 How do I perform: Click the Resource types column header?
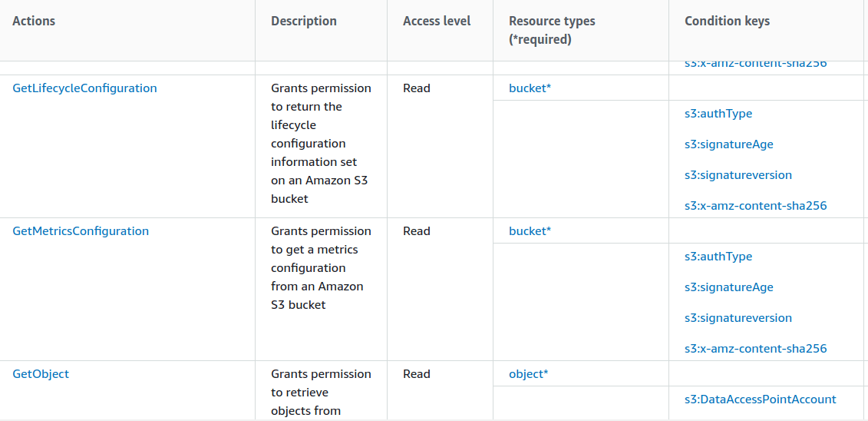coord(552,30)
